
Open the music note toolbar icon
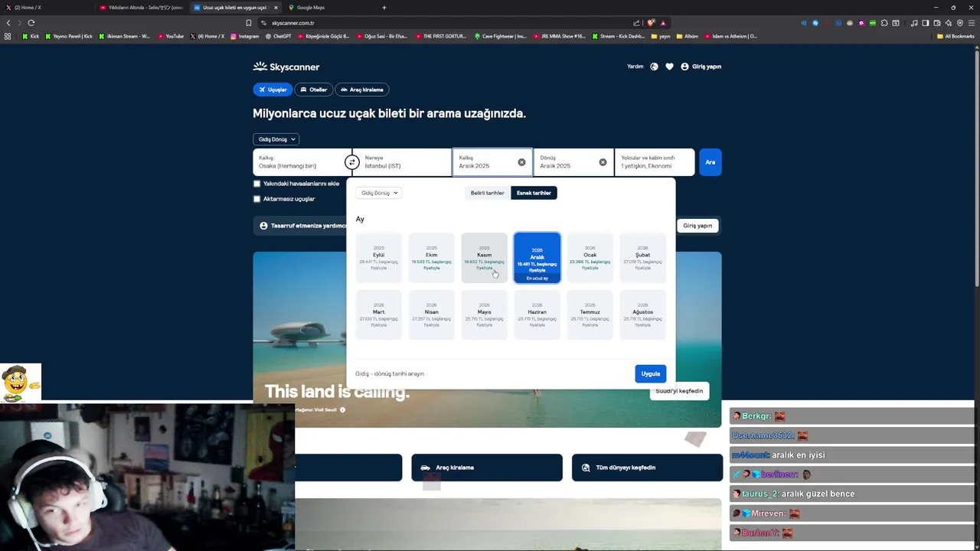point(913,23)
